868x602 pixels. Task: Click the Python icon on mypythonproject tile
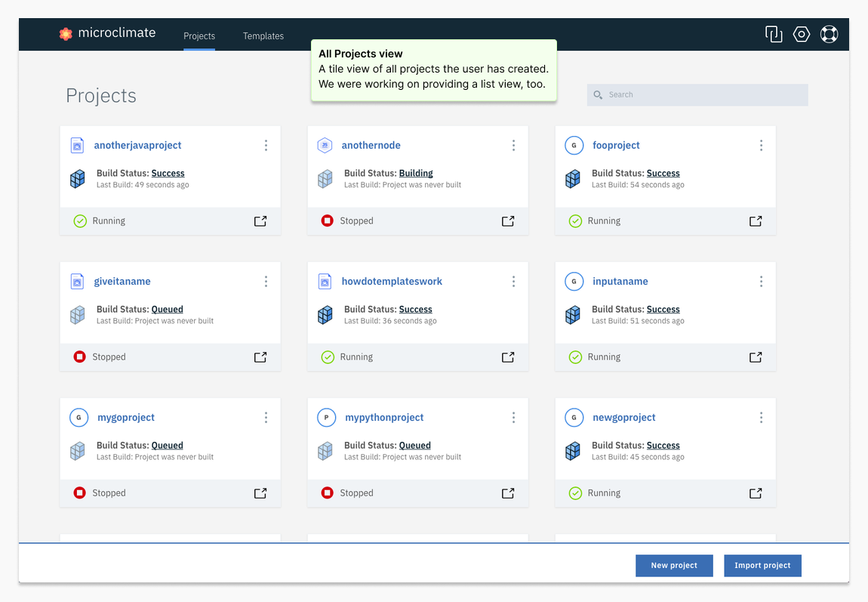pyautogui.click(x=326, y=417)
